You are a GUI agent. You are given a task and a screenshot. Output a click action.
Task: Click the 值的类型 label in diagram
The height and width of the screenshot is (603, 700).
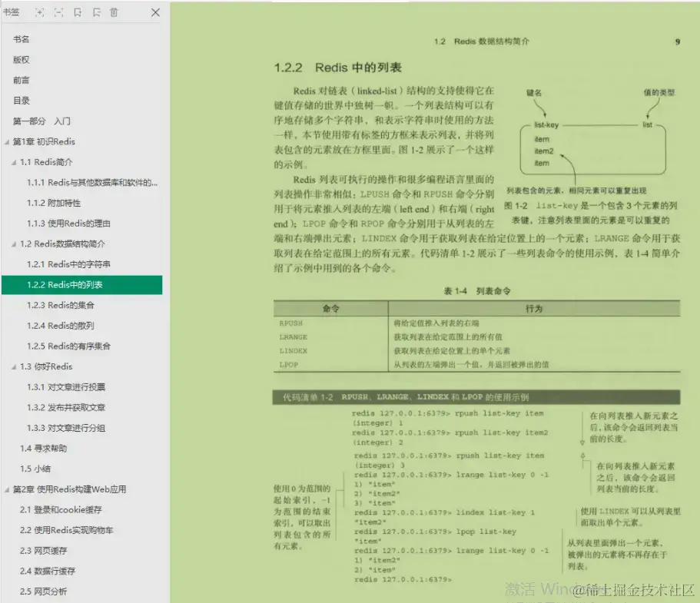pos(659,92)
